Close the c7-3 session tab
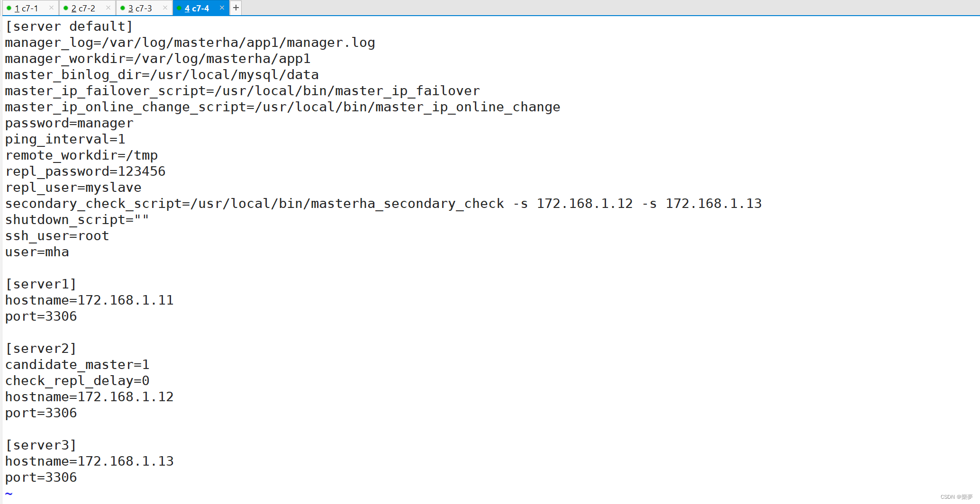The height and width of the screenshot is (504, 980). tap(165, 8)
